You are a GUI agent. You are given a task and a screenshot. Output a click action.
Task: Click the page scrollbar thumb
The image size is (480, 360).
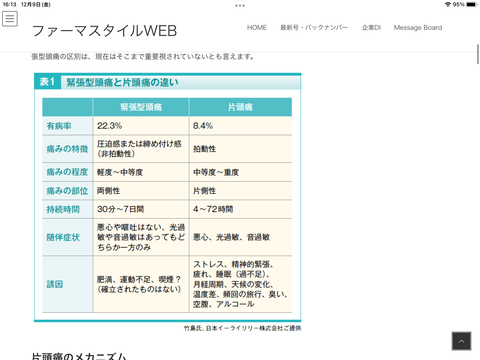click(x=478, y=54)
